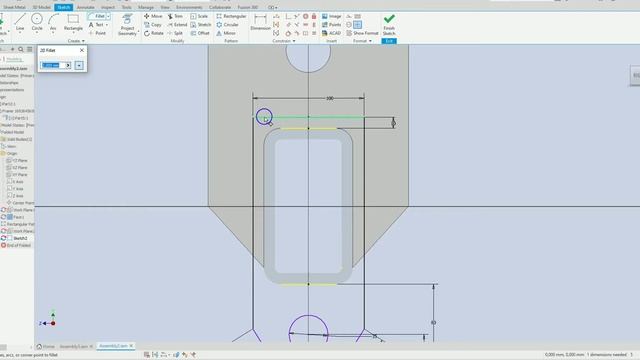Select the Rectangle sketch tool
This screenshot has height=360, width=640.
pos(73,22)
